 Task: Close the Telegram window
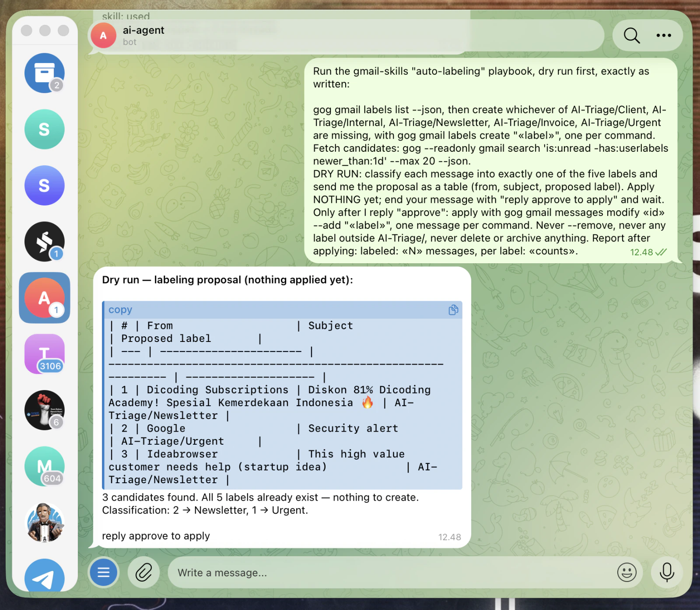(27, 30)
